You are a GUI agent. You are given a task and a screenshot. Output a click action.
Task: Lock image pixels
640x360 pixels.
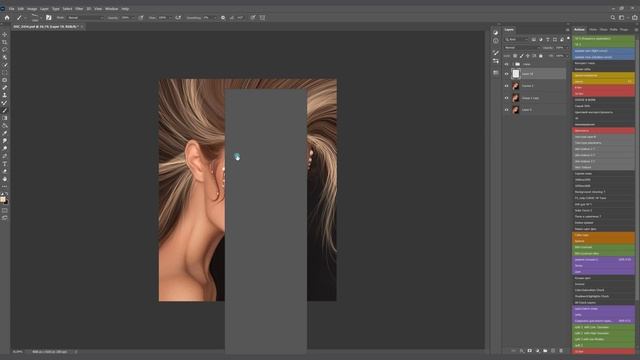pyautogui.click(x=521, y=56)
